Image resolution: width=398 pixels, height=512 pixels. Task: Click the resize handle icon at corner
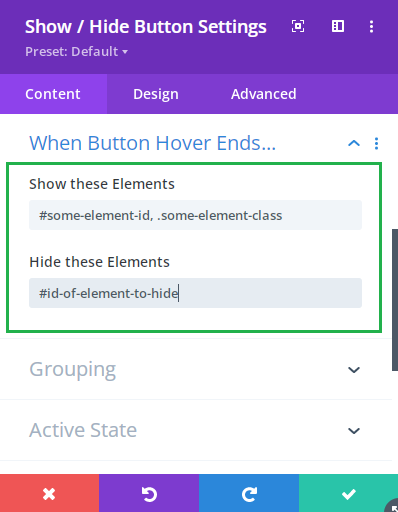(x=393, y=507)
